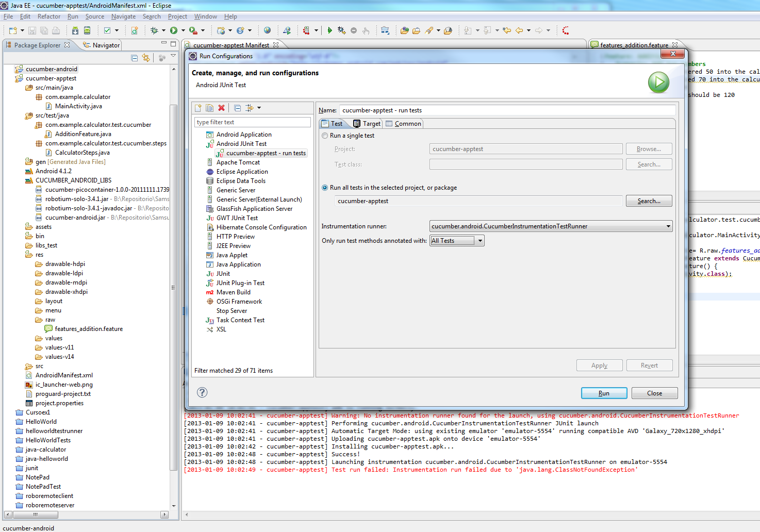Toggle Link with Editor in Package Explorer
Screen dimensions: 760x532
[146, 58]
